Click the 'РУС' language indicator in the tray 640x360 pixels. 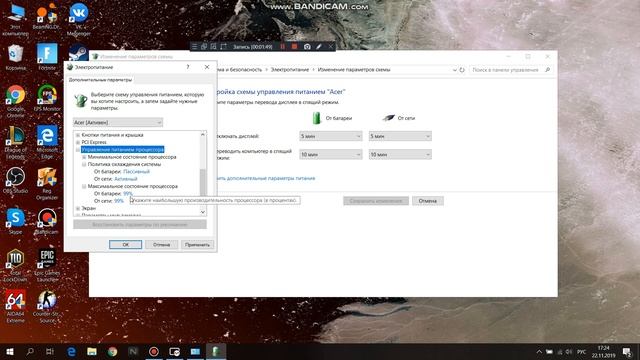coord(582,352)
